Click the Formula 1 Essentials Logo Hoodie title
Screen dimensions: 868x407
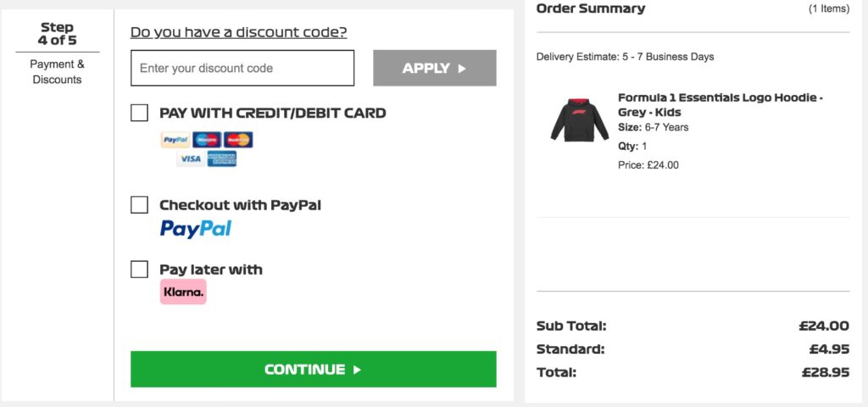[x=720, y=104]
